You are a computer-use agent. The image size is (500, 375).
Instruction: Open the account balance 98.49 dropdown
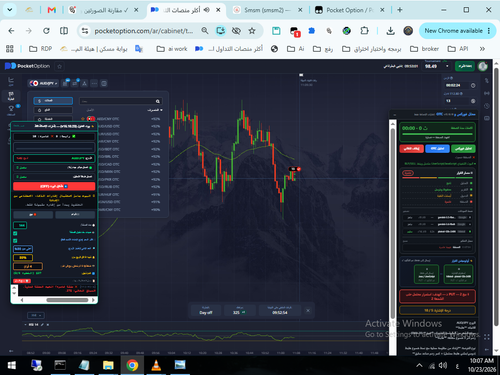point(436,66)
